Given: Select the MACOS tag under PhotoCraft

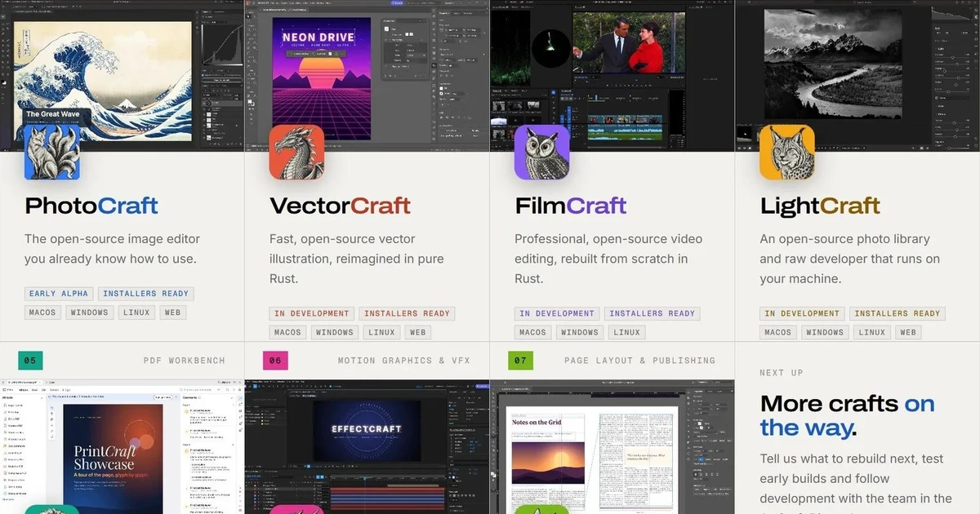Looking at the screenshot, I should [42, 312].
